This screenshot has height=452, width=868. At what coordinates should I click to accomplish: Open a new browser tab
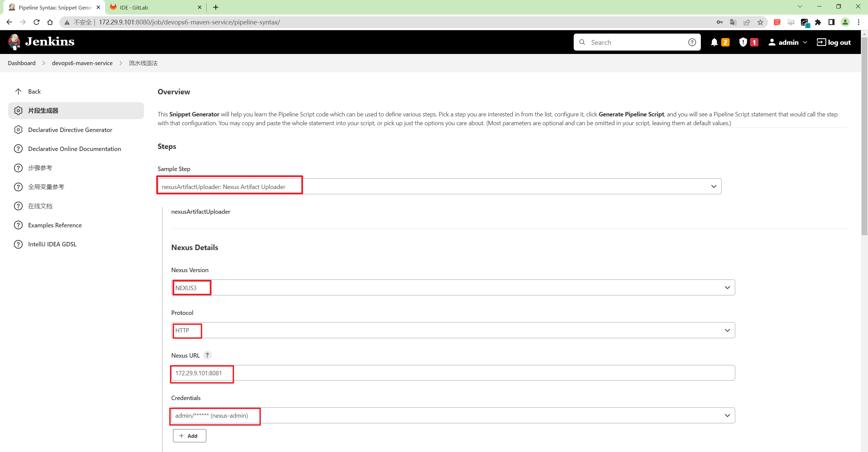point(216,7)
